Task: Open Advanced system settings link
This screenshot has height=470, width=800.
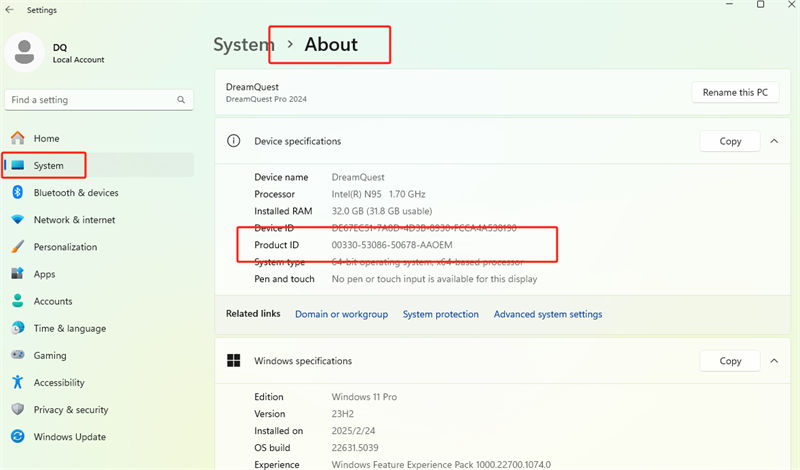Action: tap(548, 314)
